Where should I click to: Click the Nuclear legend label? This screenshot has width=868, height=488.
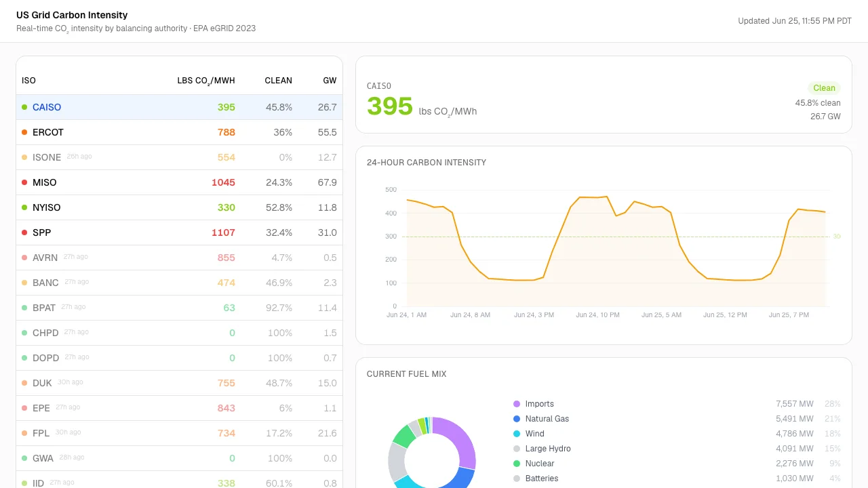pos(540,464)
